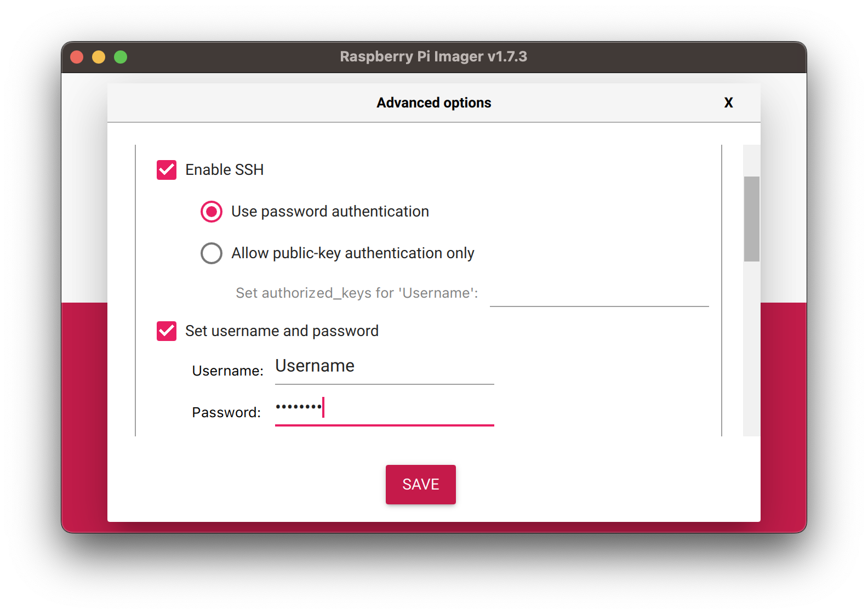Click the 'Allow public-key authentication only' label text

[x=353, y=253]
